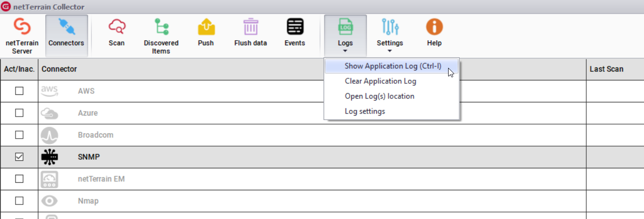Image resolution: width=644 pixels, height=219 pixels.
Task: Enable the AWS connector checkbox
Action: [19, 91]
